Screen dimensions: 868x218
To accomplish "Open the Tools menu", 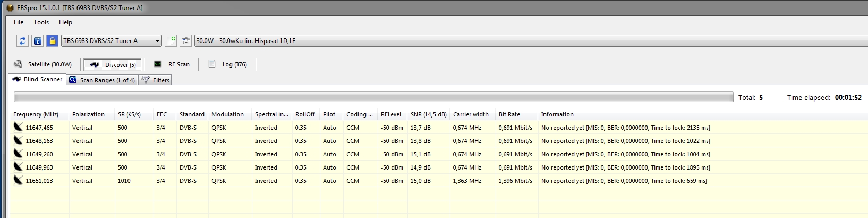I will point(41,22).
